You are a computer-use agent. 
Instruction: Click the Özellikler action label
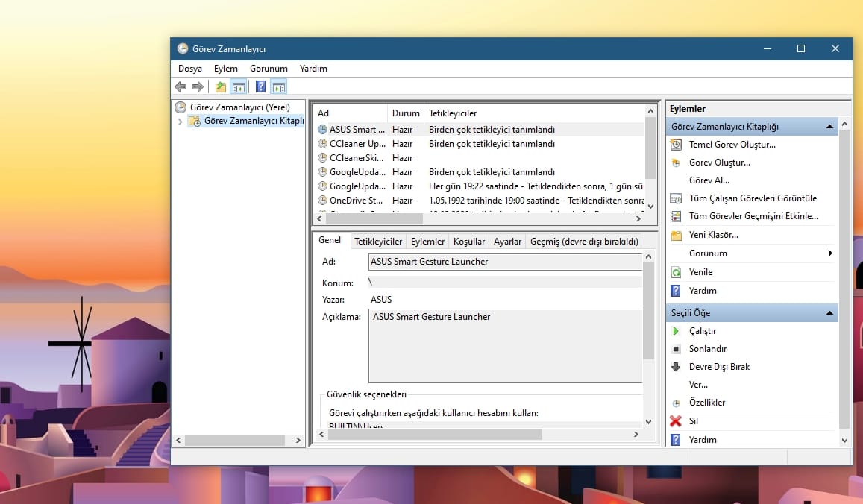click(706, 403)
